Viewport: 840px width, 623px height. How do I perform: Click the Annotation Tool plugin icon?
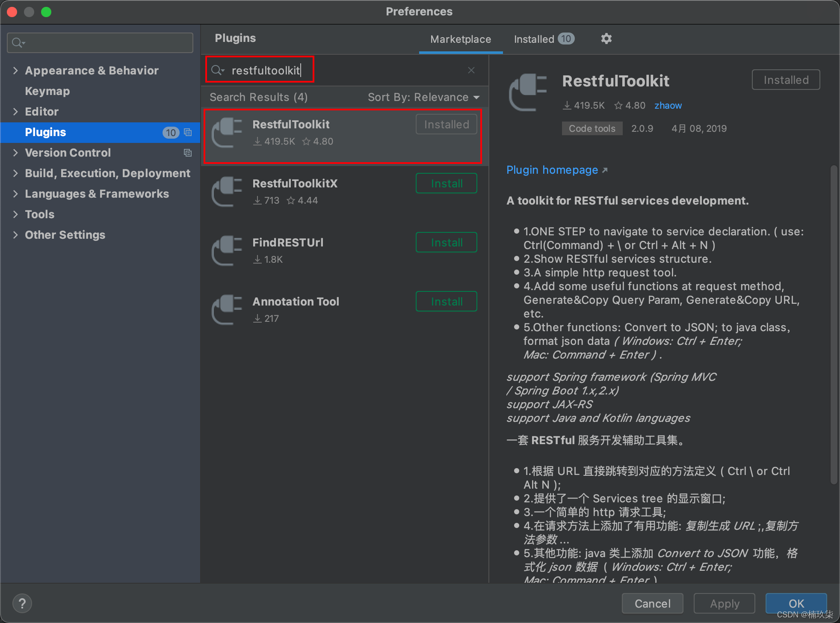(227, 310)
